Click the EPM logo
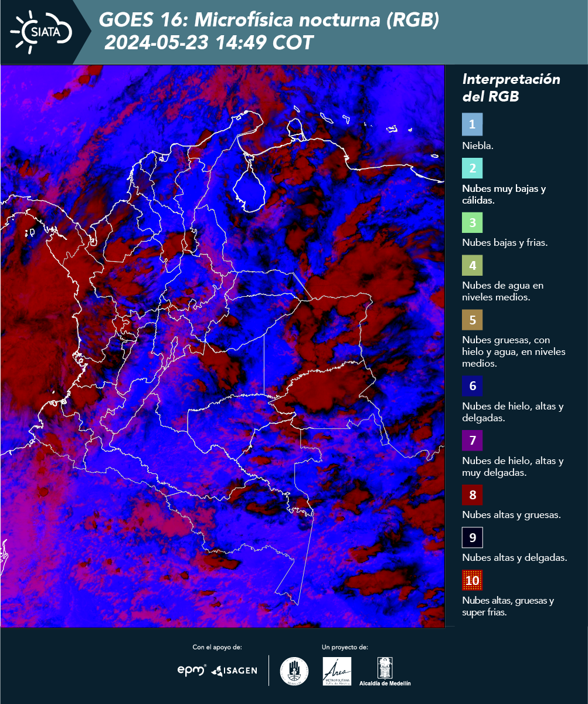 [192, 669]
